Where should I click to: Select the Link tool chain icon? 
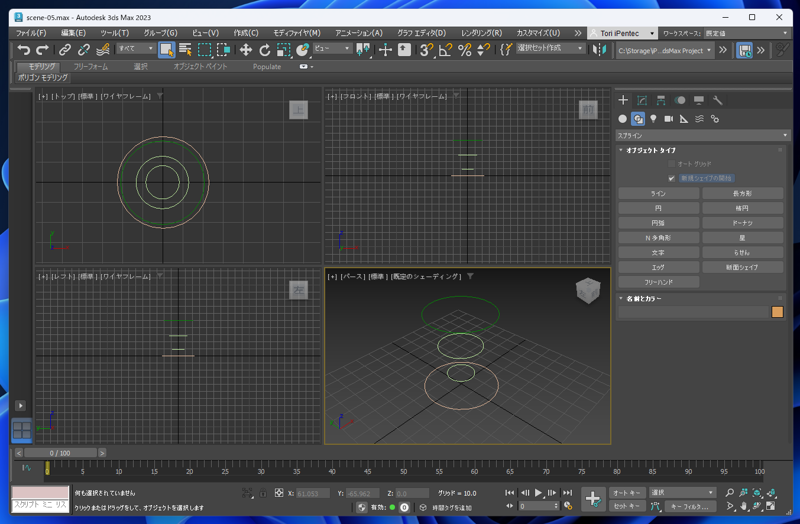(65, 49)
